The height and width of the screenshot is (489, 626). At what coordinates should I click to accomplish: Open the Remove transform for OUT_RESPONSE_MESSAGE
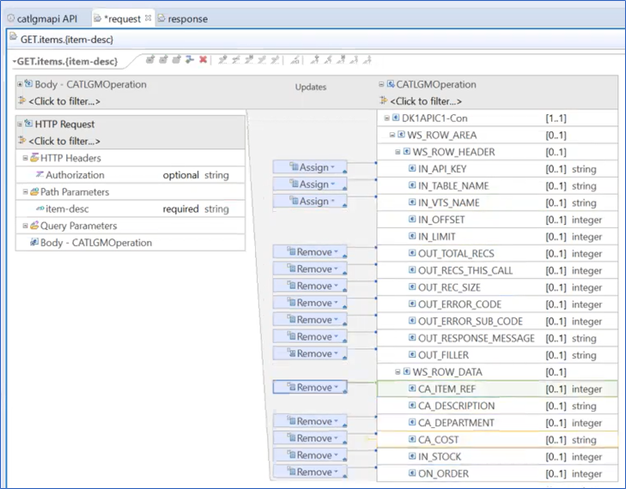point(310,337)
